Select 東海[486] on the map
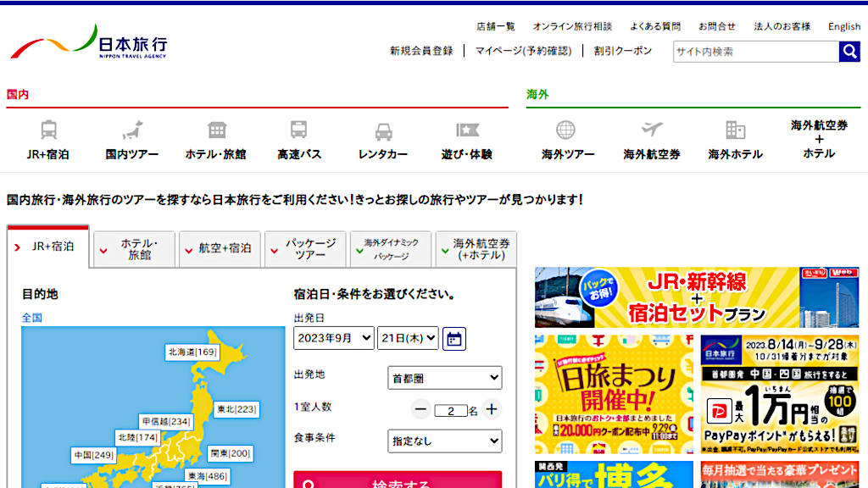 [207, 476]
